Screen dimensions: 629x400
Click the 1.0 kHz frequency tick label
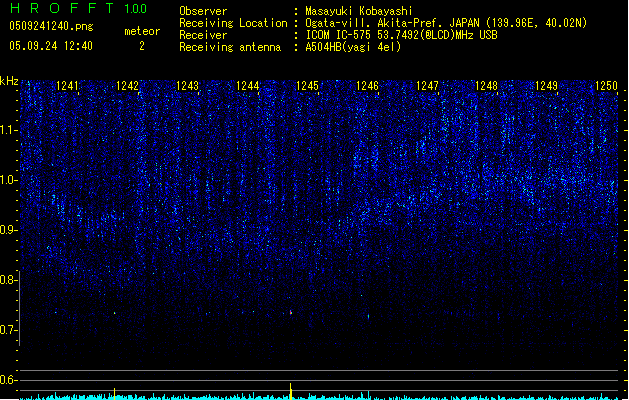tap(8, 180)
